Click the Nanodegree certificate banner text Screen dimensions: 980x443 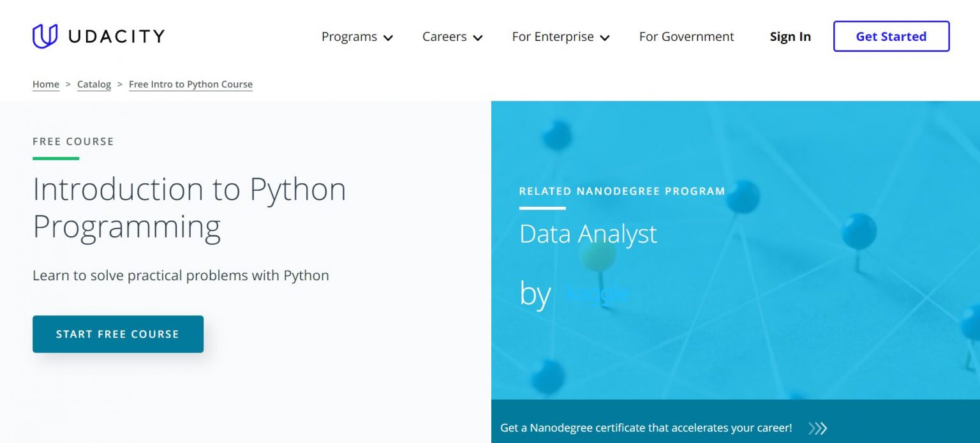(x=646, y=428)
